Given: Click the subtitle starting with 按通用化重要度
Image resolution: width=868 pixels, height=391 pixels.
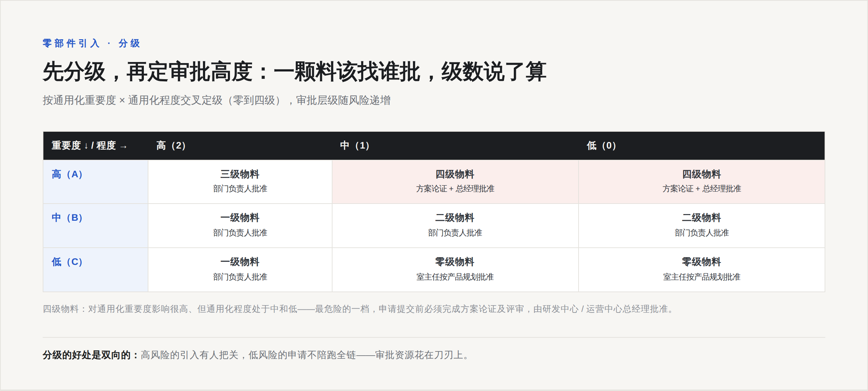Looking at the screenshot, I should point(217,100).
